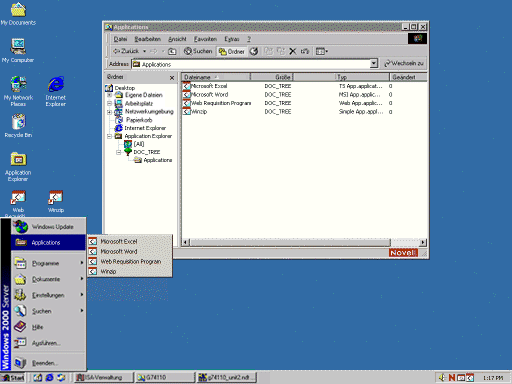Click Hilfe in Start menu
The width and height of the screenshot is (512, 384).
coord(48,327)
